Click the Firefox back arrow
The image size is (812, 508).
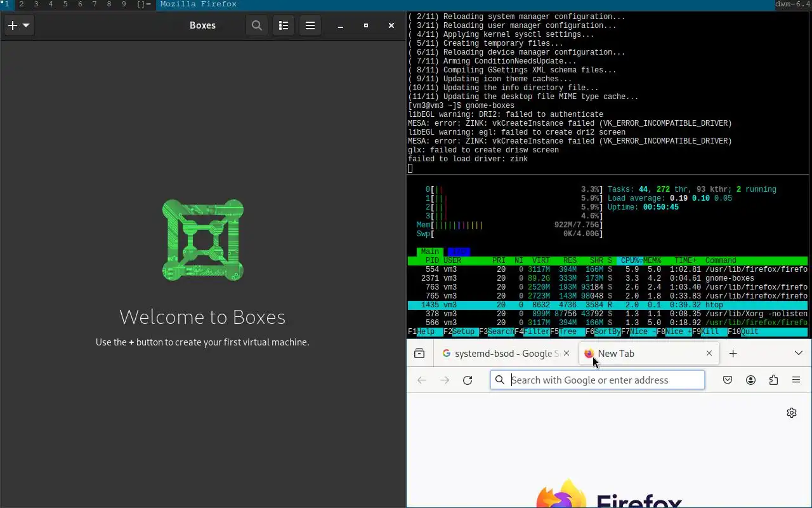pyautogui.click(x=422, y=380)
